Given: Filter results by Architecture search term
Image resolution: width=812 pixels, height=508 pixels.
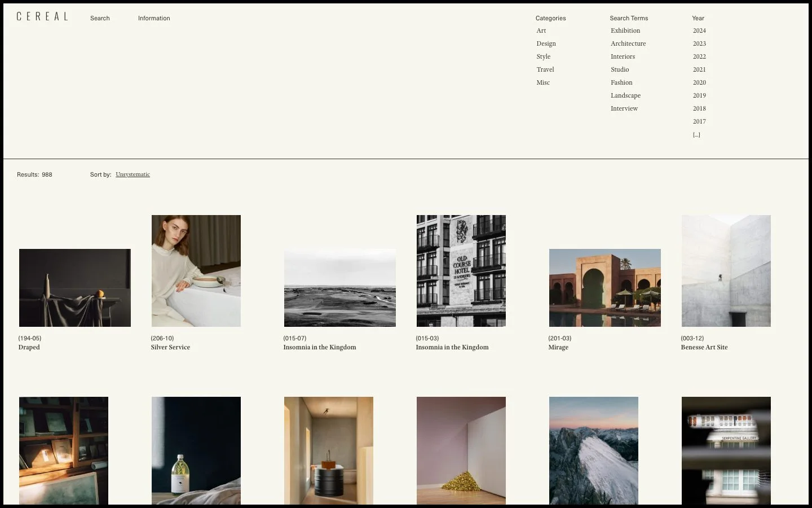Looking at the screenshot, I should coord(628,43).
